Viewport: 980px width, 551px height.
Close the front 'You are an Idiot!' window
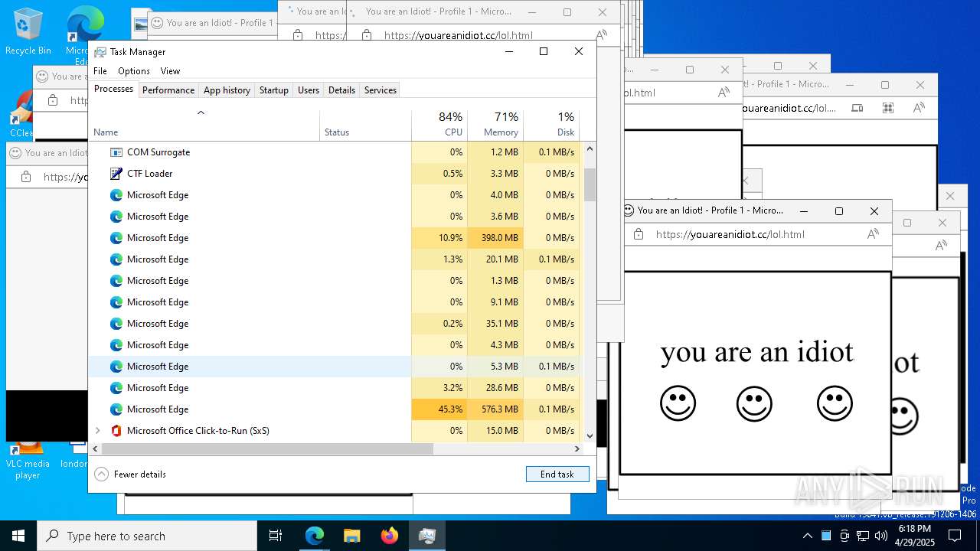(x=874, y=210)
